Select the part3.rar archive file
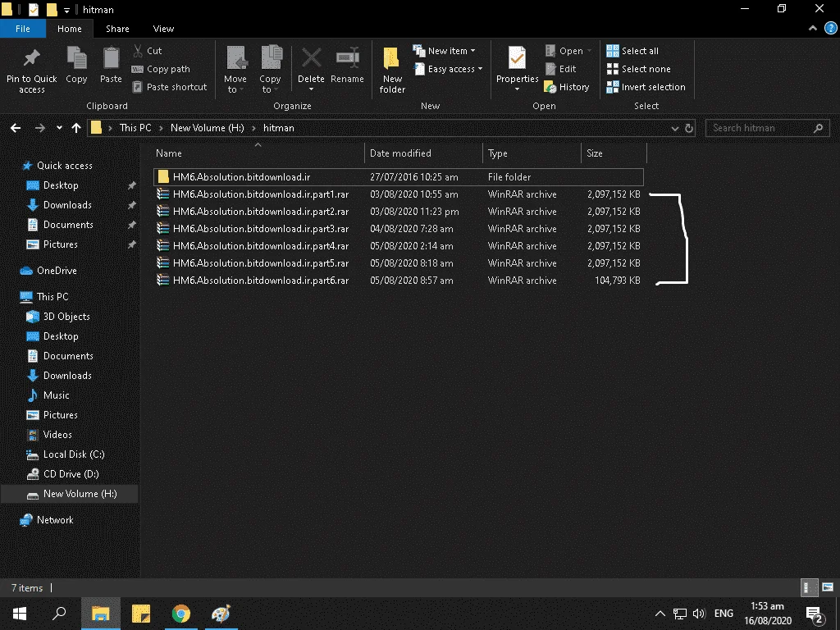Screen dimensions: 840x630 pos(398,228)
